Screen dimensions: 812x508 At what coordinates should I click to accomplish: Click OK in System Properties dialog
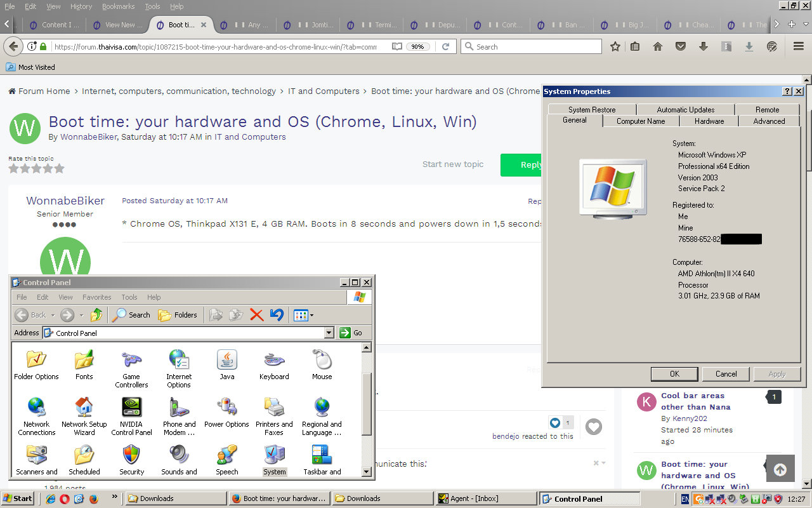674,374
